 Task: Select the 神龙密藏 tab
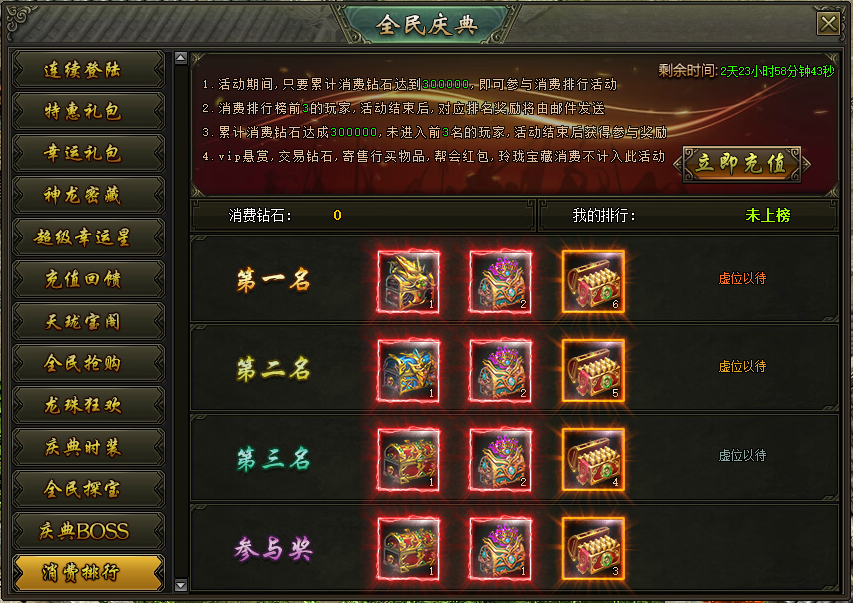(88, 195)
